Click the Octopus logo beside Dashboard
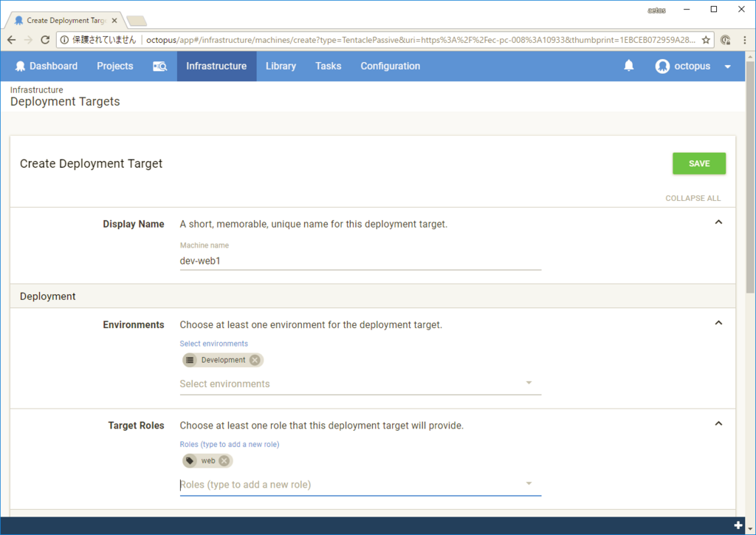 click(20, 66)
